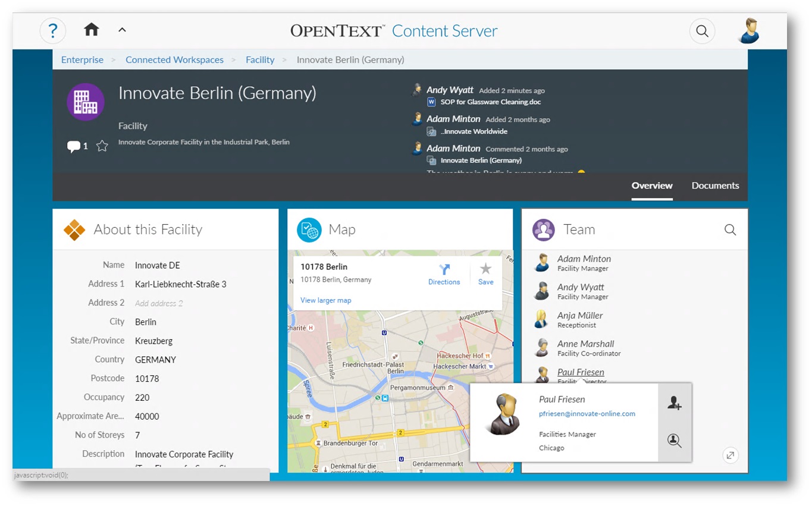Image resolution: width=812 pixels, height=506 pixels.
Task: Switch to the Documents tab
Action: pyautogui.click(x=715, y=186)
